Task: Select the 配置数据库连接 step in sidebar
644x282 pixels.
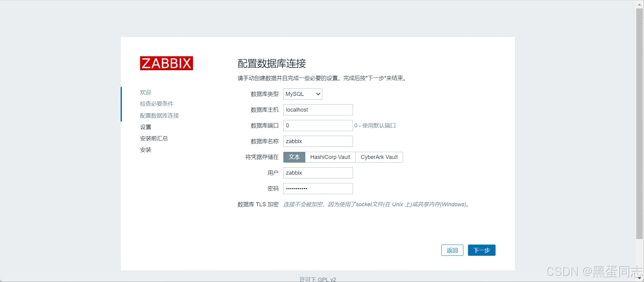Action: (x=159, y=116)
